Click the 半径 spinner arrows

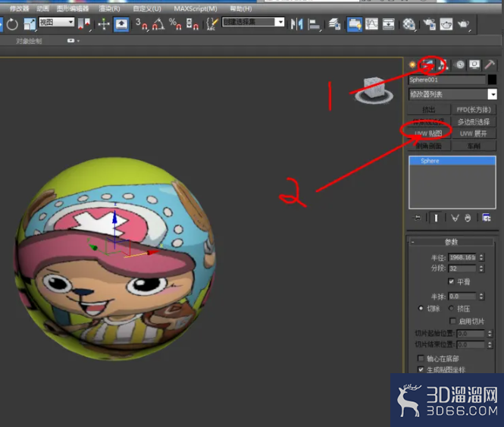coord(481,257)
